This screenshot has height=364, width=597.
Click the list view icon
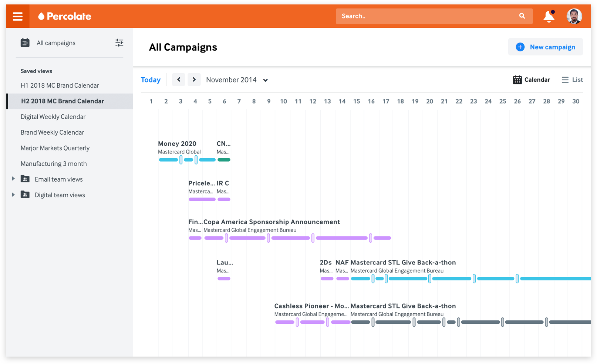coord(565,80)
